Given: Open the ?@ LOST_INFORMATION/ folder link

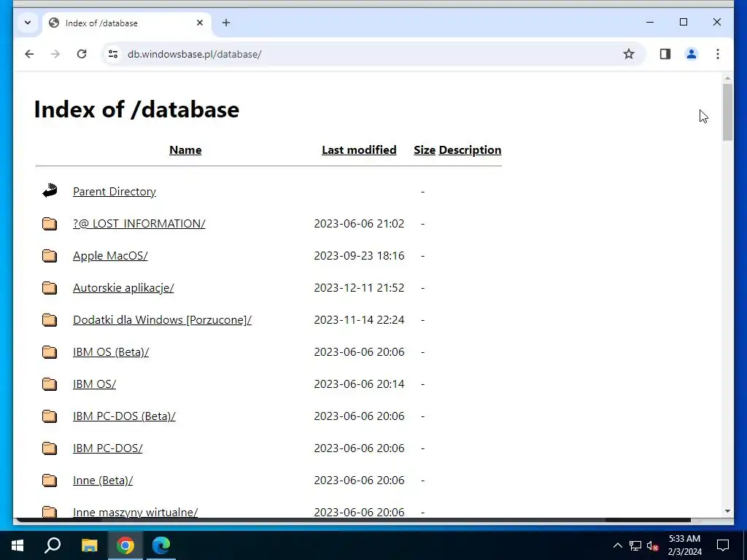Looking at the screenshot, I should tap(139, 224).
